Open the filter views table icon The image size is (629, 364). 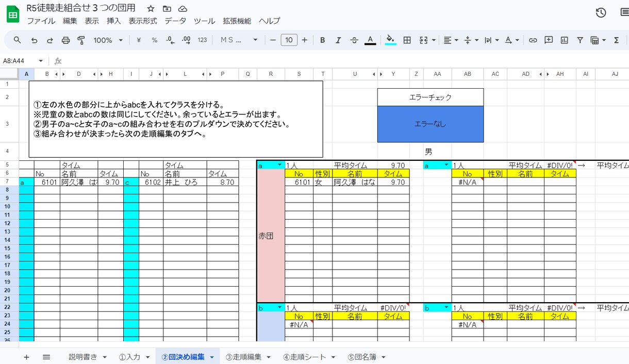(598, 40)
